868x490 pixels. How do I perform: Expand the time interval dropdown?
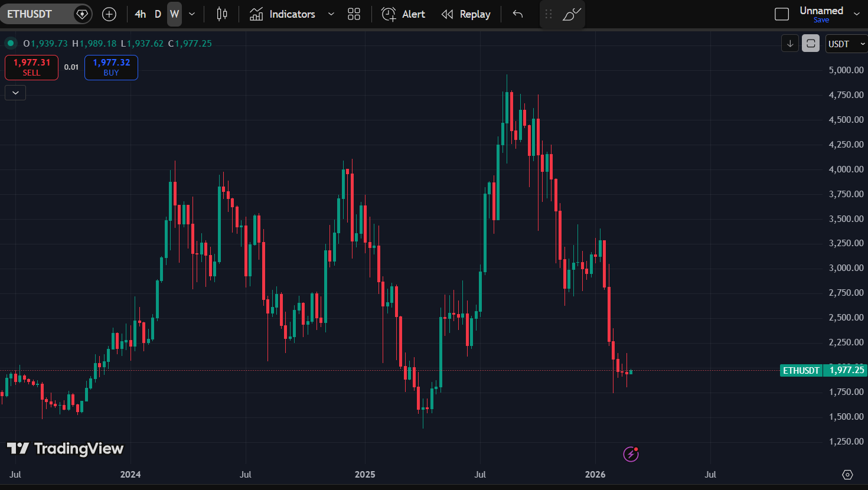click(x=192, y=14)
